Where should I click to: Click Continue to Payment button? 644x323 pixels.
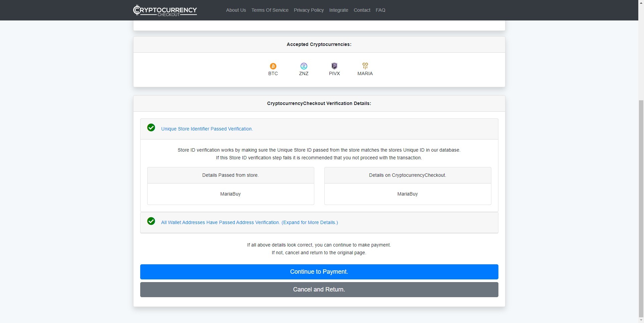click(319, 272)
